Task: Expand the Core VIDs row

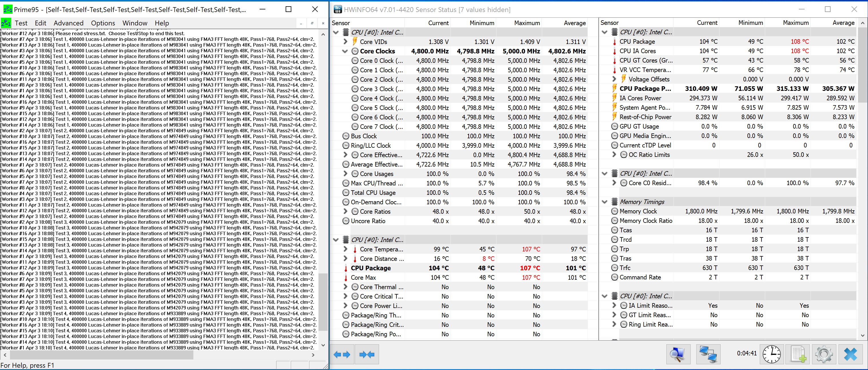Action: point(345,42)
